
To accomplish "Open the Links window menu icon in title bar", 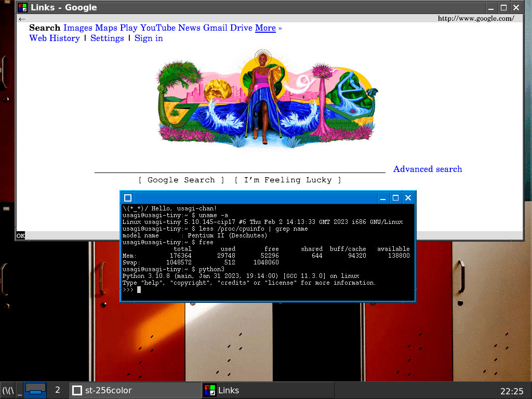I will pyautogui.click(x=22, y=8).
